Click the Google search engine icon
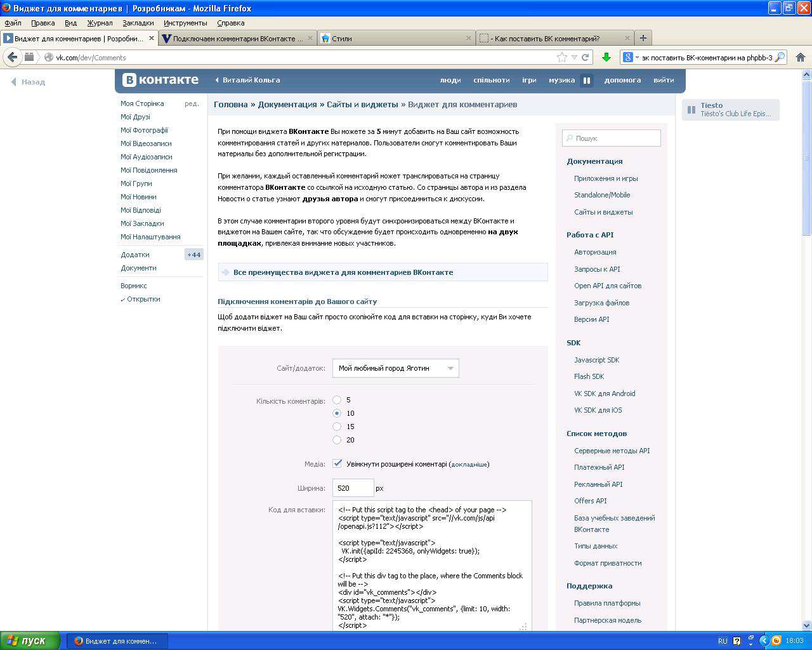This screenshot has width=812, height=650. coord(628,57)
